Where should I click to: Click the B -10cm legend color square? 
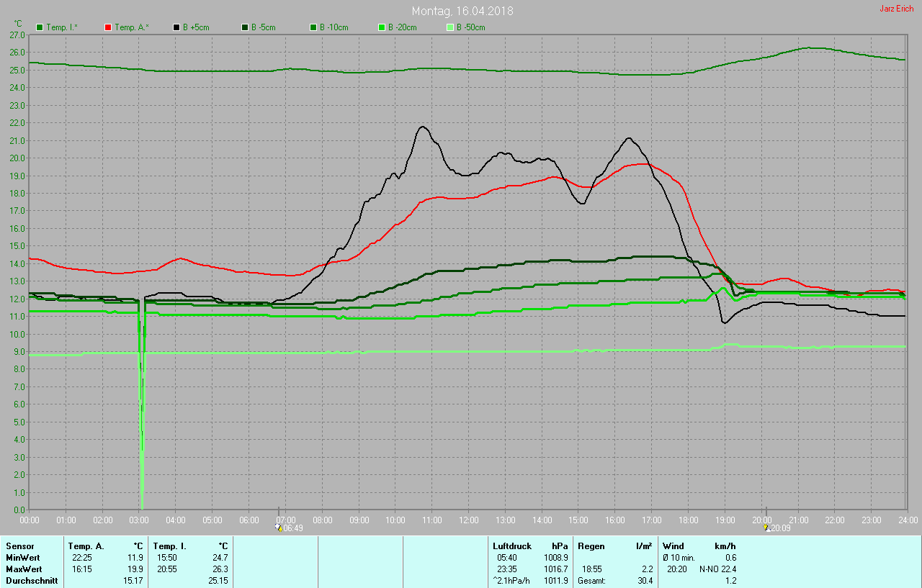pos(313,27)
